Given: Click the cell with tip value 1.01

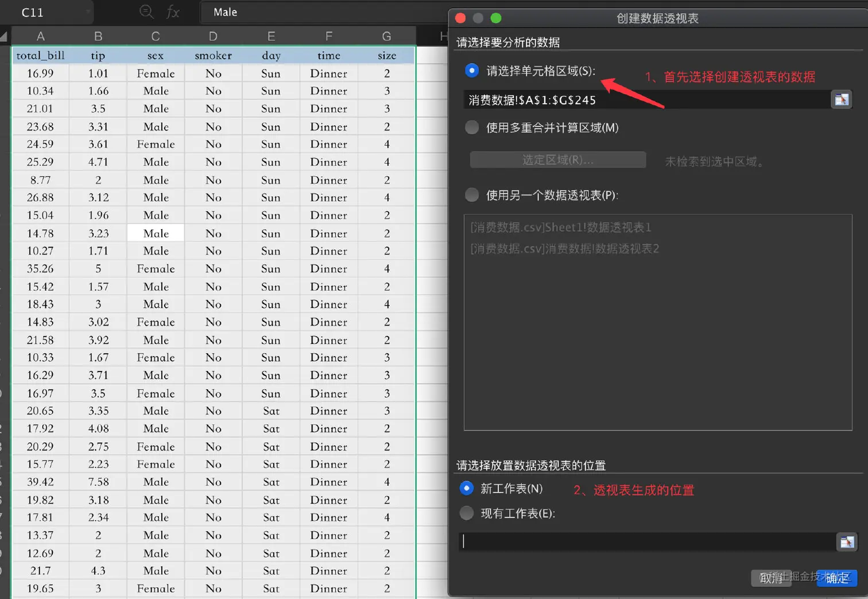Looking at the screenshot, I should click(x=98, y=74).
